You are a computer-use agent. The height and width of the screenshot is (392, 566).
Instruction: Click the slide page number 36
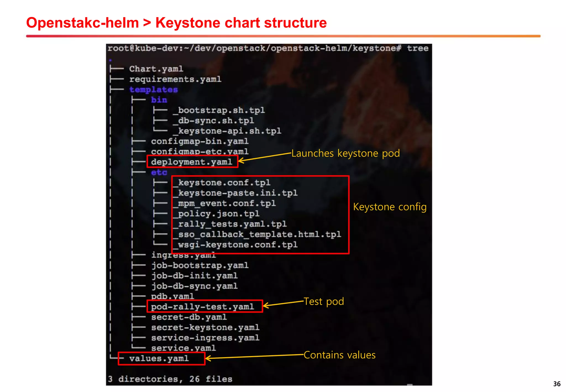557,384
